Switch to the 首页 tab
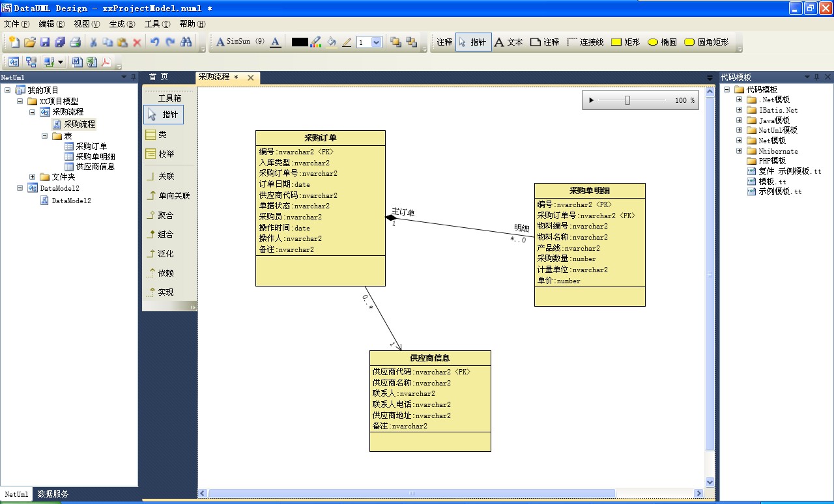This screenshot has height=504, width=834. pos(158,77)
